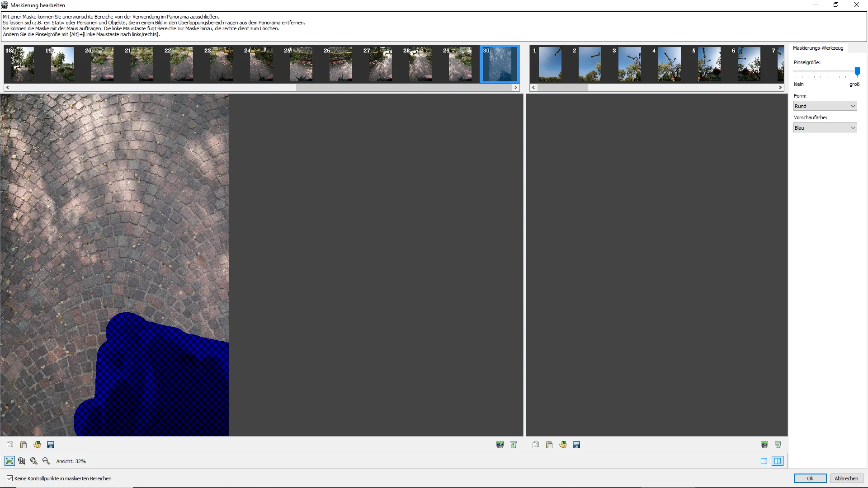Open the Form dropdown set to Rund
This screenshot has width=868, height=488.
pyautogui.click(x=825, y=106)
